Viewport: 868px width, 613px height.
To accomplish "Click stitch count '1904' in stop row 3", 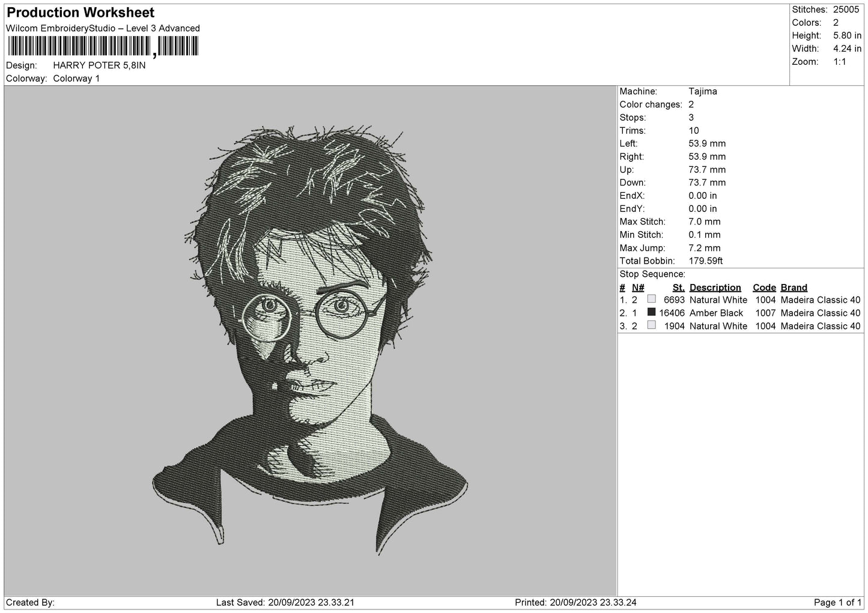I will coord(674,327).
